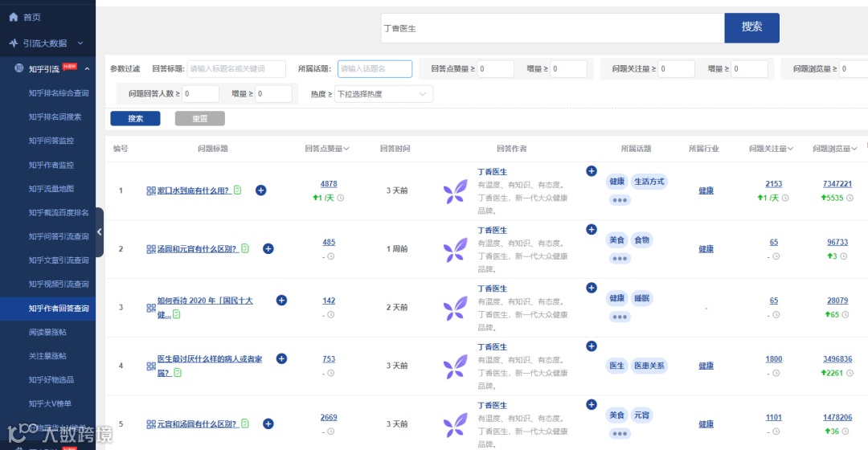Open 知乎大V榜单 menu item
The height and width of the screenshot is (450, 868).
49,403
